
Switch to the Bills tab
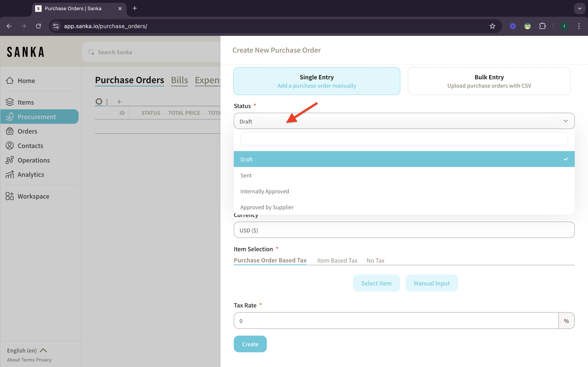pyautogui.click(x=179, y=80)
